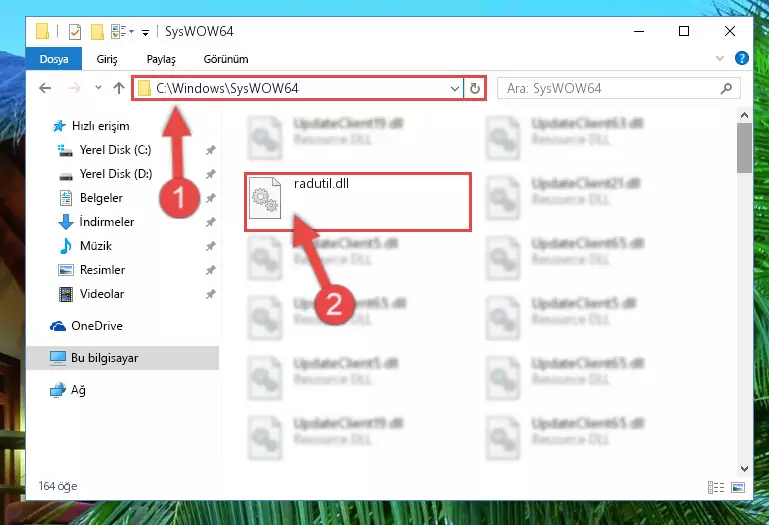Click the vertical scrollbar thumb
This screenshot has width=769, height=525.
pos(744,148)
